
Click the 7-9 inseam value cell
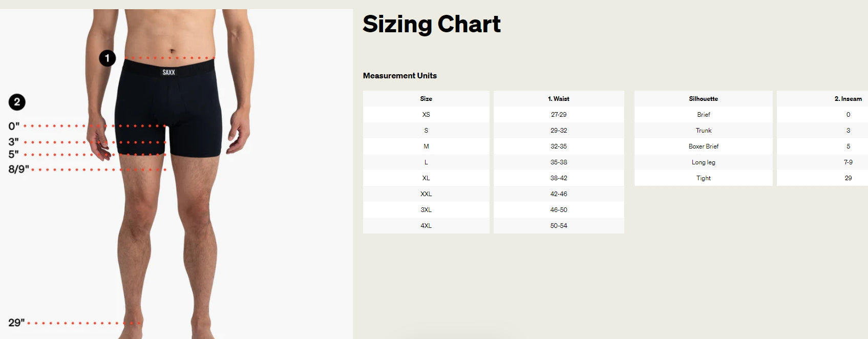click(848, 162)
